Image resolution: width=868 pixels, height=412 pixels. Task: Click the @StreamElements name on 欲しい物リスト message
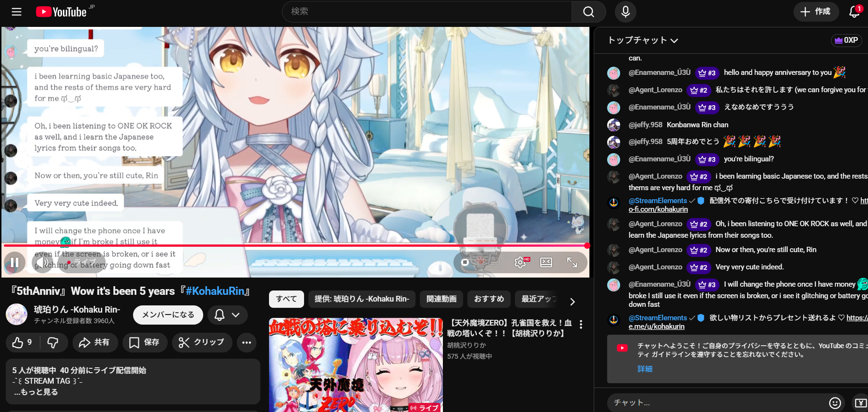pyautogui.click(x=658, y=318)
